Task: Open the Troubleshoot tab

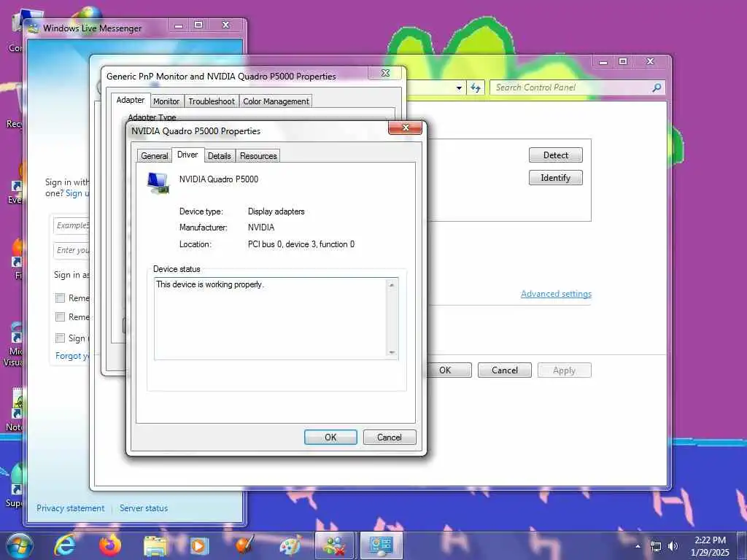Action: 212,101
